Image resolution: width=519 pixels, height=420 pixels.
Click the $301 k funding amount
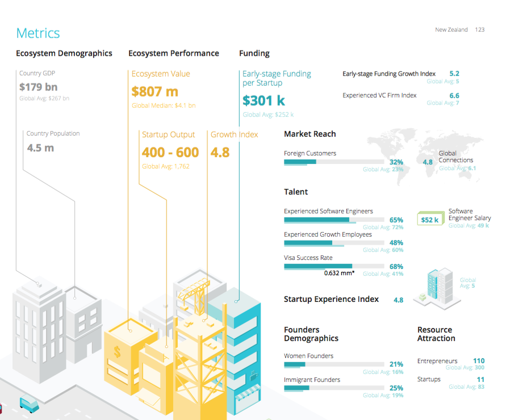(263, 100)
